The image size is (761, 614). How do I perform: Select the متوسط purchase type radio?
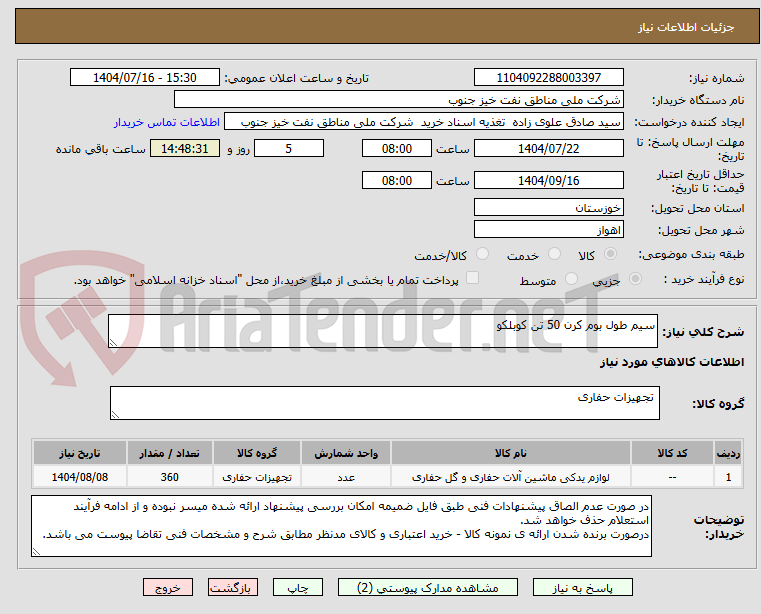[571, 279]
